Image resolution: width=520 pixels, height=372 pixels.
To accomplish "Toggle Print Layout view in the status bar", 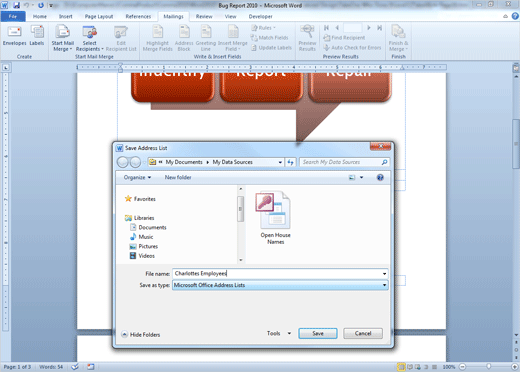I will [401, 367].
